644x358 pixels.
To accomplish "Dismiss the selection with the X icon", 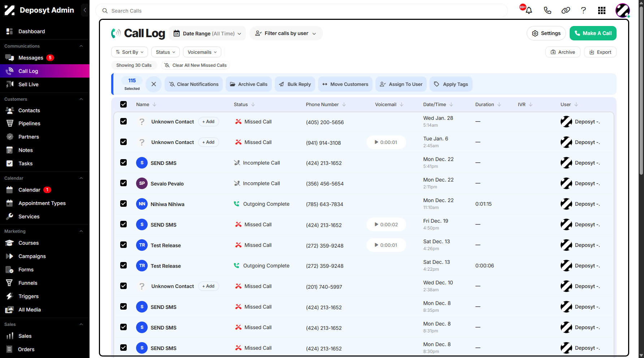I will coord(154,84).
